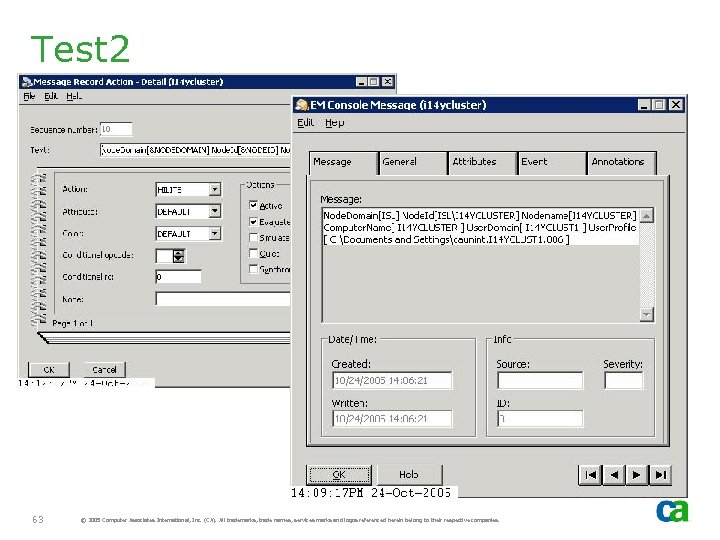The image size is (720, 540).
Task: Toggle the Simulate checkbox in Options
Action: (x=253, y=237)
